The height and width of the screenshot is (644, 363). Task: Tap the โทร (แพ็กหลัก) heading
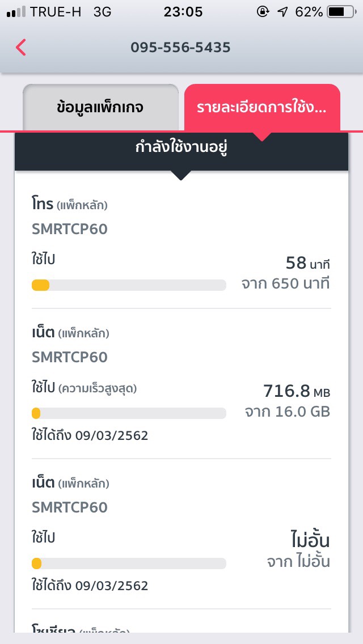[x=69, y=205]
